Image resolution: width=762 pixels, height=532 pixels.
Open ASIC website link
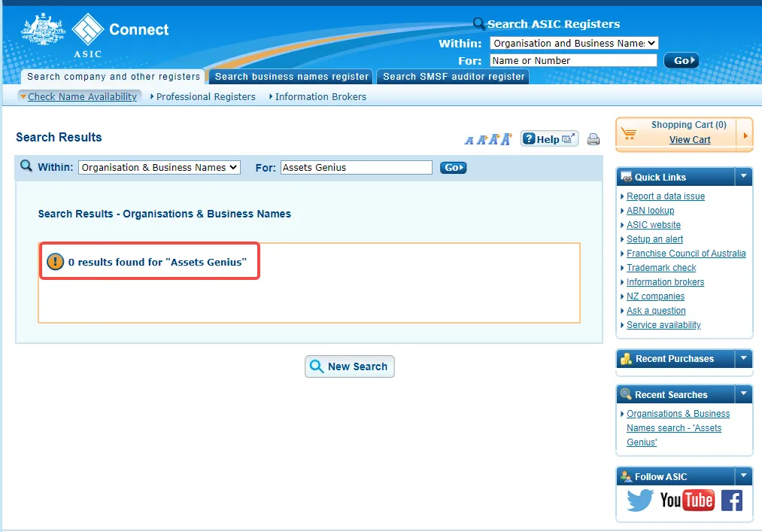click(653, 225)
